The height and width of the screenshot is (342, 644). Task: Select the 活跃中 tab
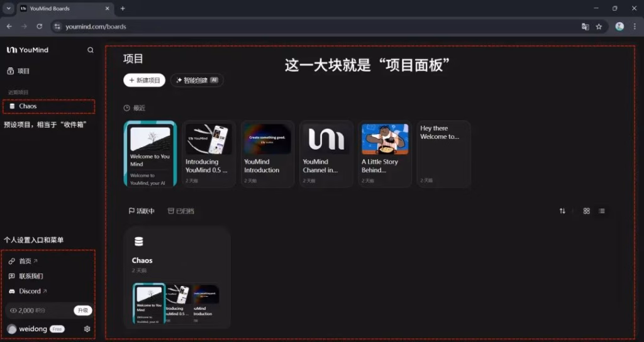coord(142,211)
